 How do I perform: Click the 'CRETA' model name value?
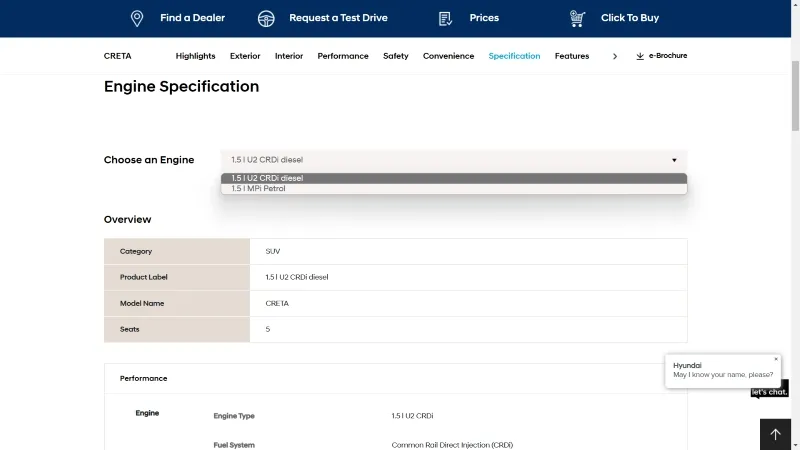(277, 303)
